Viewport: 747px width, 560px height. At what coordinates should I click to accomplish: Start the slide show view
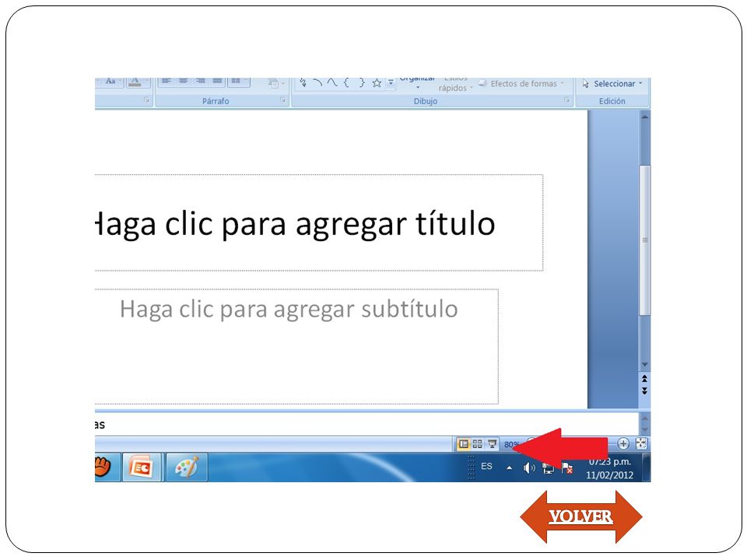click(492, 444)
